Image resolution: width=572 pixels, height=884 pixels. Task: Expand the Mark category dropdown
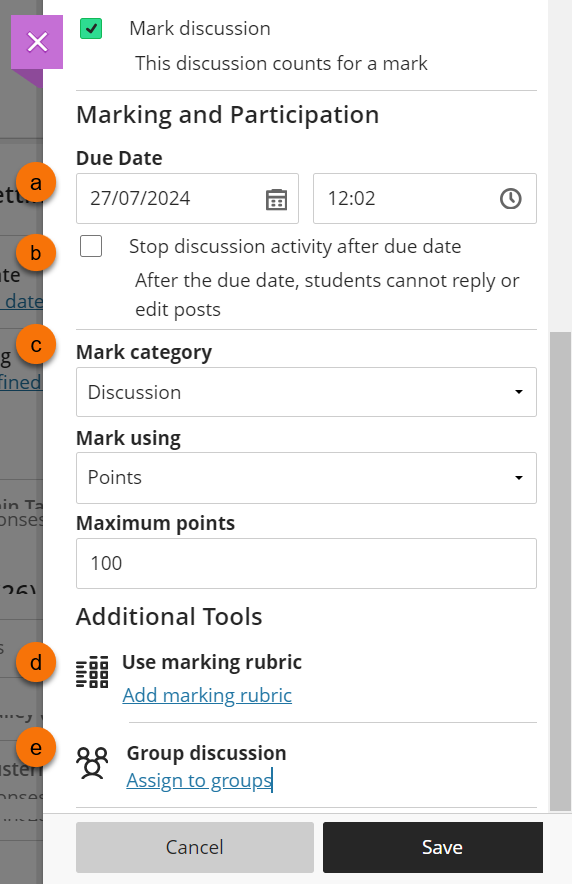[306, 392]
